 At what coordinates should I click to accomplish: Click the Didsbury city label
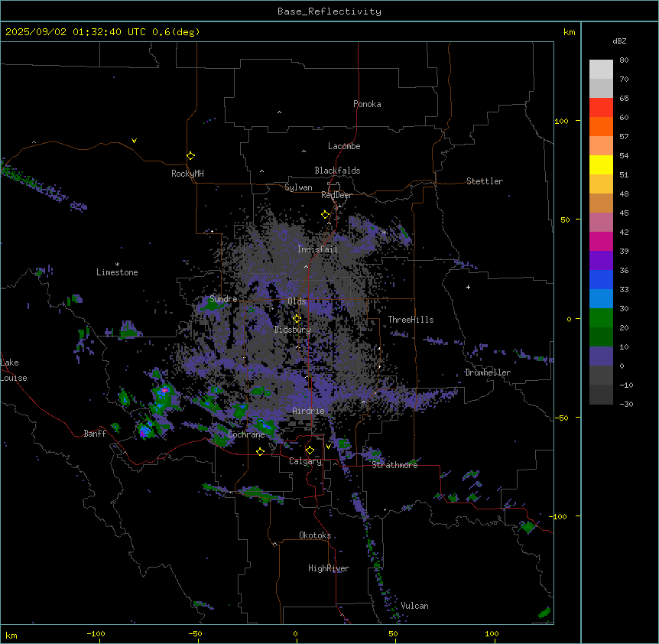[293, 330]
